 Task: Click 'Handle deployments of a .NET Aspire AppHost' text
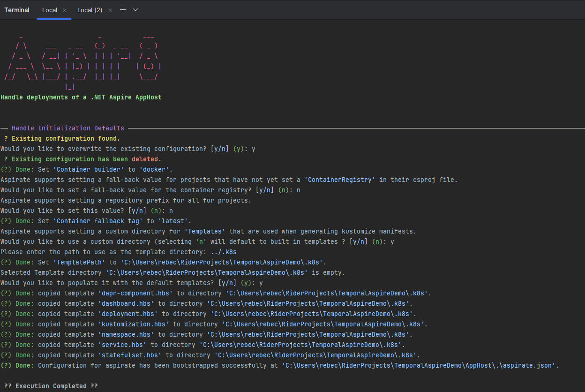click(x=81, y=98)
